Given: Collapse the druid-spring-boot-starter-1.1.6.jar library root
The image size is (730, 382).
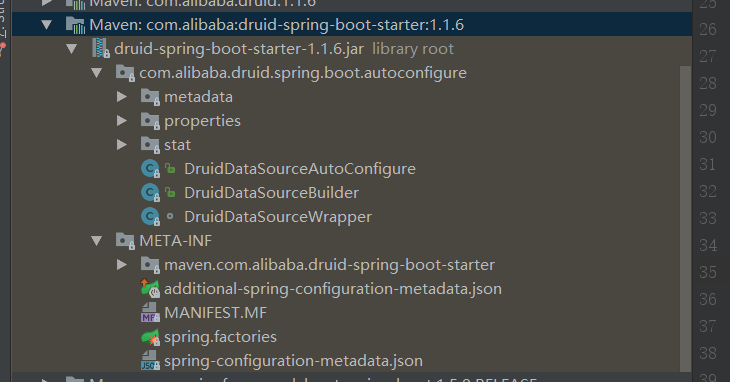Looking at the screenshot, I should 72,48.
